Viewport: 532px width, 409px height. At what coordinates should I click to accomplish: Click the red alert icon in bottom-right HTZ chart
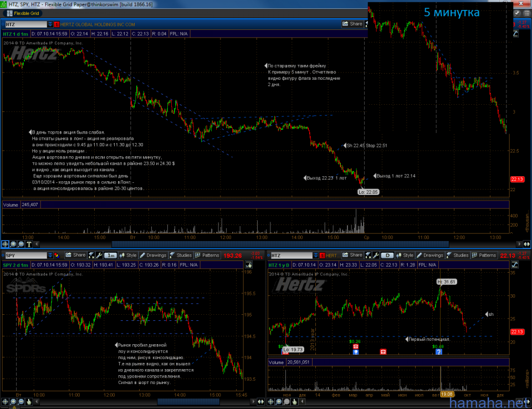click(x=323, y=255)
